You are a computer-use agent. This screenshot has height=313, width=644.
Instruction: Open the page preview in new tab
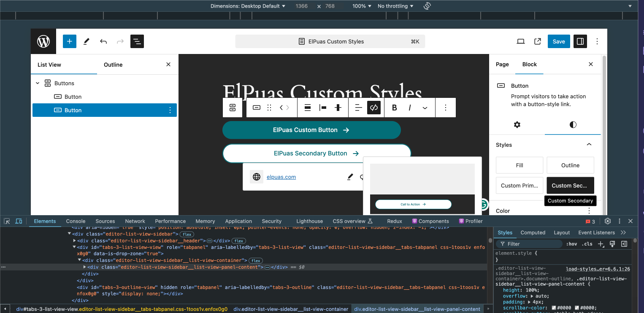(538, 41)
